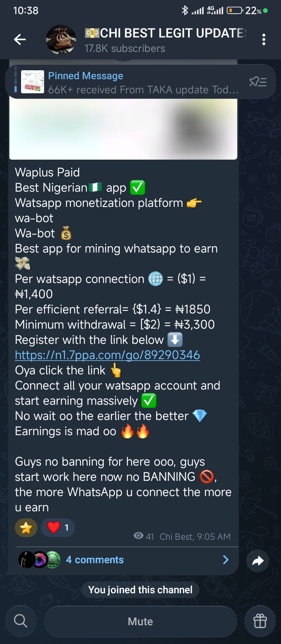The height and width of the screenshot is (644, 281).
Task: Search in channel with magnifier icon
Action: [21, 621]
